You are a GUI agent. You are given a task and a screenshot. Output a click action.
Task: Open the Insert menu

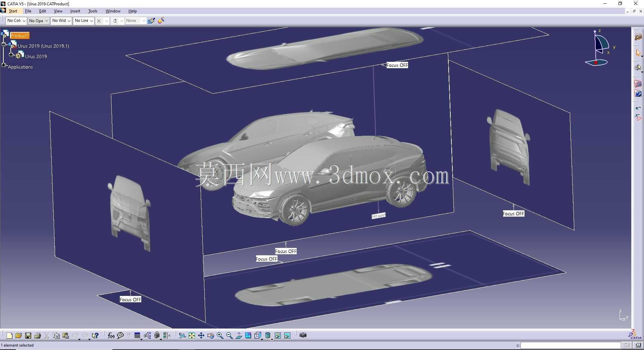coord(75,11)
